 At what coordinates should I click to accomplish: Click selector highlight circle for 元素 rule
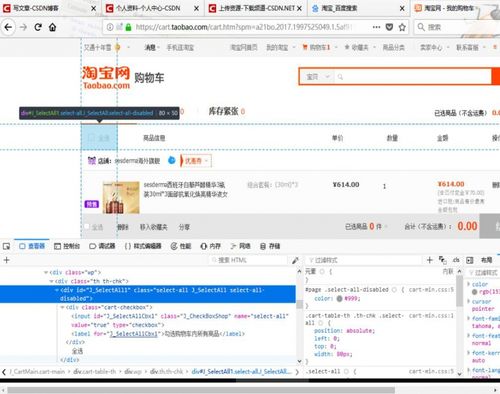pyautogui.click(x=322, y=272)
